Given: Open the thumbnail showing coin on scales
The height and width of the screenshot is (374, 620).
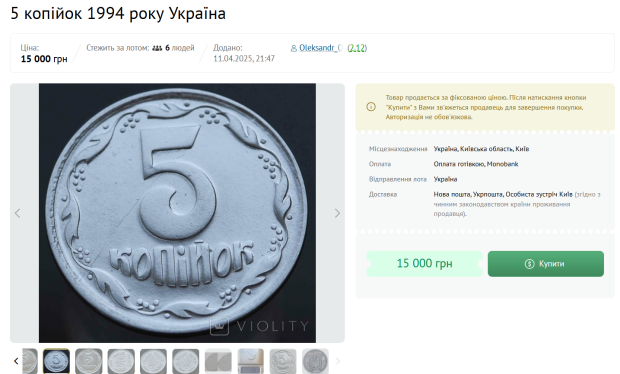Looking at the screenshot, I should (x=251, y=361).
